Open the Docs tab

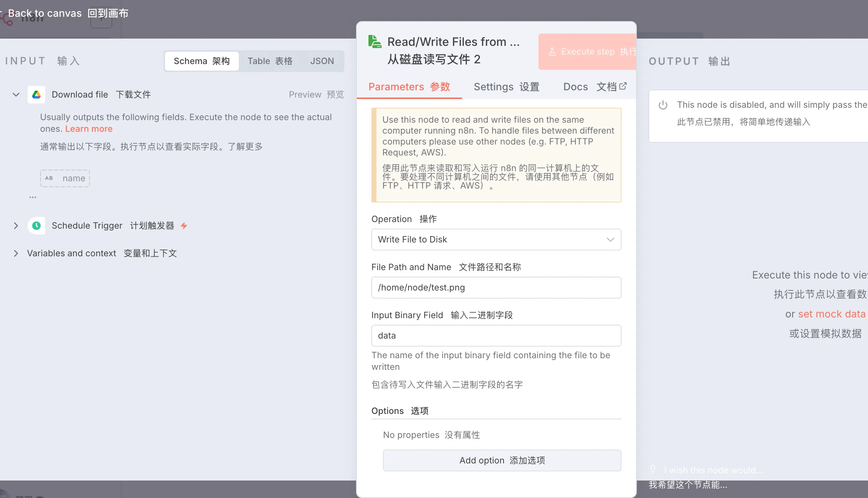pyautogui.click(x=595, y=87)
